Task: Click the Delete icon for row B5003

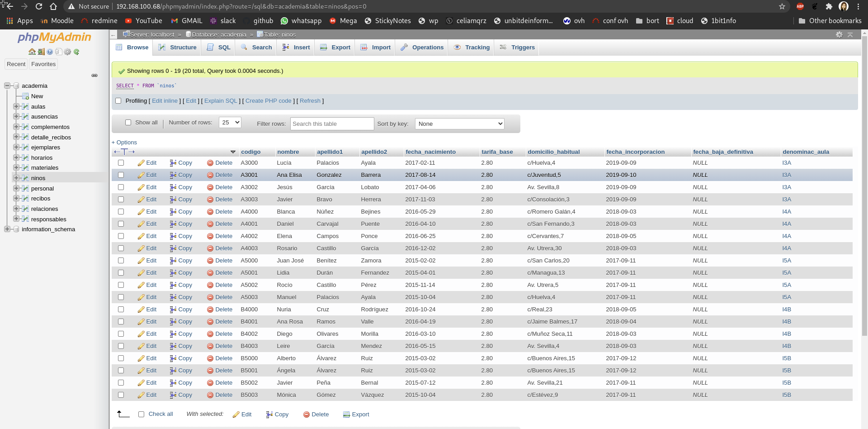Action: point(210,395)
